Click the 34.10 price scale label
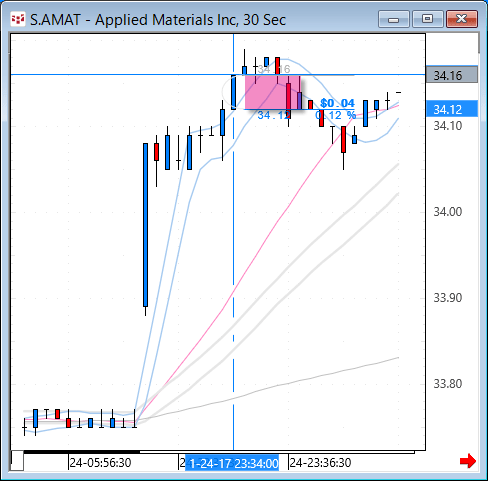Screen dimensions: 488x481 tap(448, 126)
